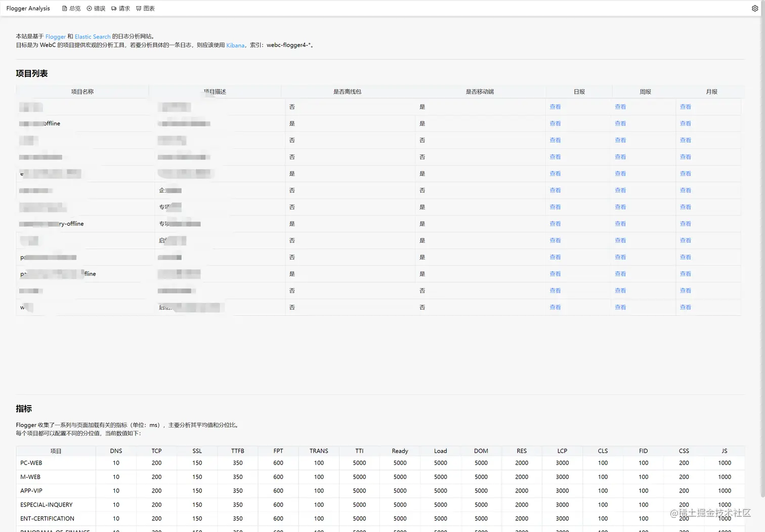765x532 pixels.
Task: Open the Kibana link
Action: click(235, 46)
